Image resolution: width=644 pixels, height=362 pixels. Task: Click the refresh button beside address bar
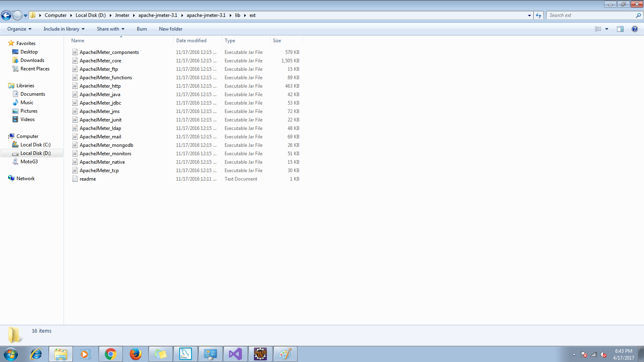pyautogui.click(x=539, y=15)
